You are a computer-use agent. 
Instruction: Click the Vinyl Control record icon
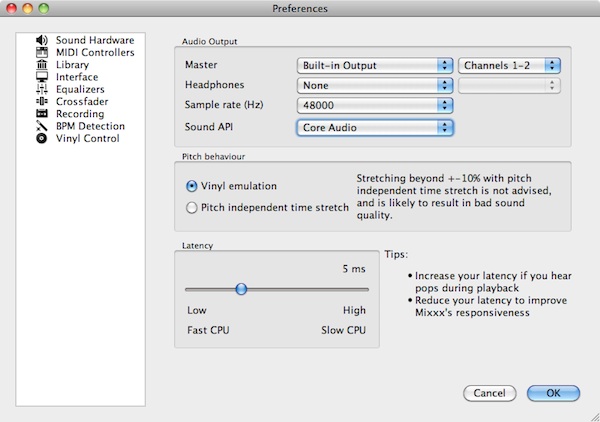[42, 138]
